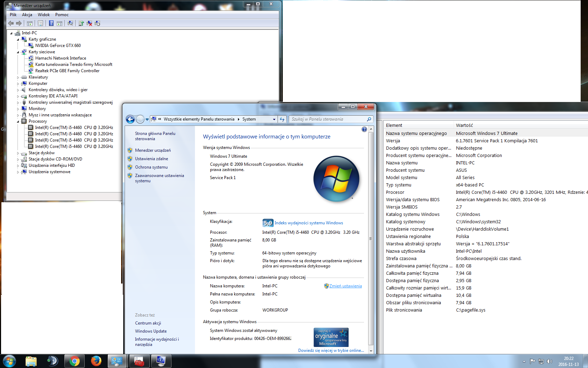
Task: Expand the Komputer node
Action: [18, 84]
